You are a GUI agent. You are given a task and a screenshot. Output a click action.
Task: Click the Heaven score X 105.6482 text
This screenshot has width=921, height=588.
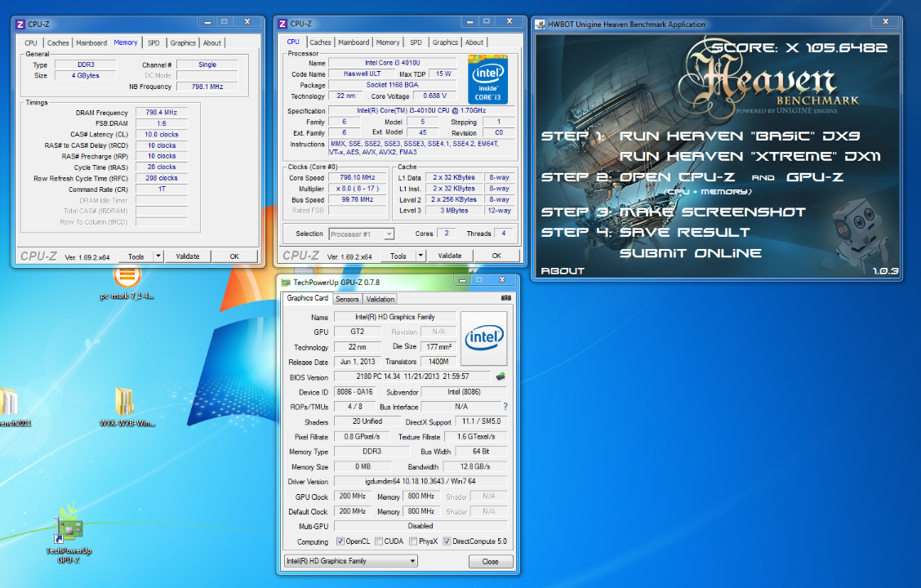pos(799,47)
